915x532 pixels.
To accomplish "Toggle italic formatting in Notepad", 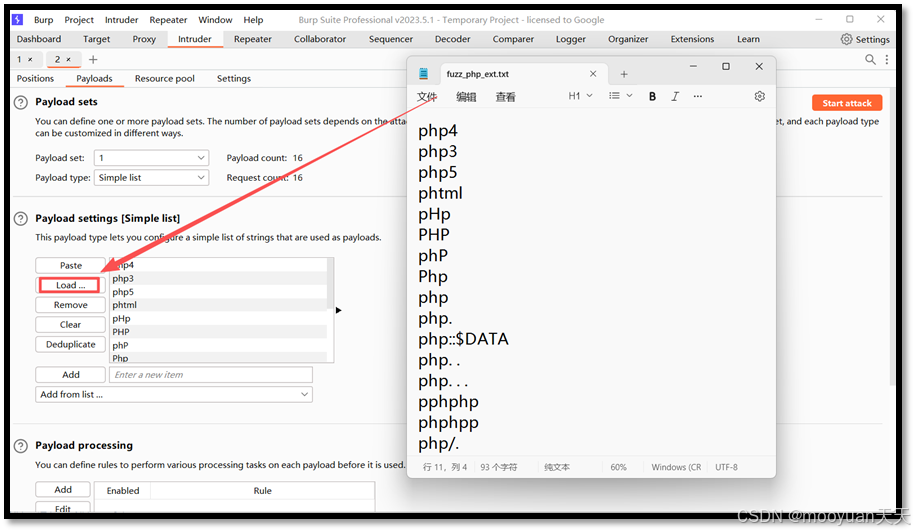I will pos(675,96).
